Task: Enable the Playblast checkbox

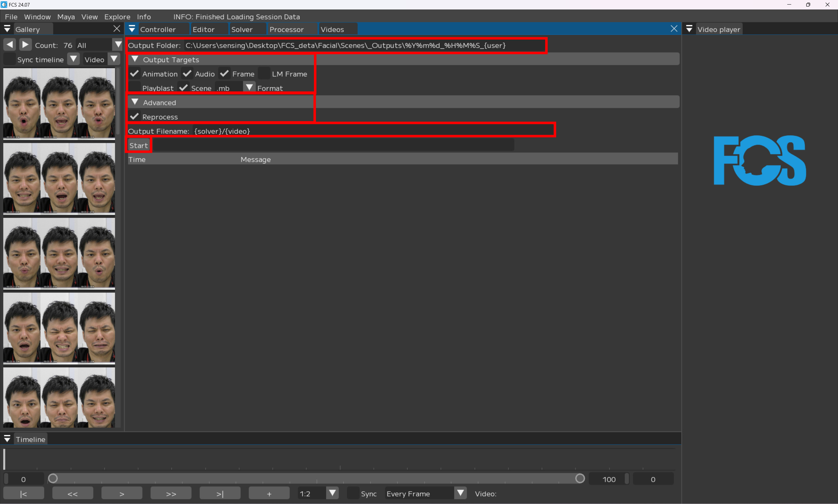Action: (135, 88)
